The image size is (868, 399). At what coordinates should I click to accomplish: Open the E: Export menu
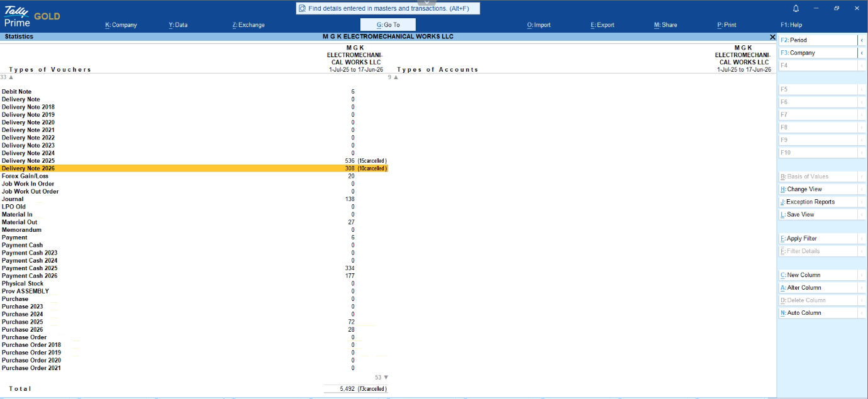coord(603,25)
